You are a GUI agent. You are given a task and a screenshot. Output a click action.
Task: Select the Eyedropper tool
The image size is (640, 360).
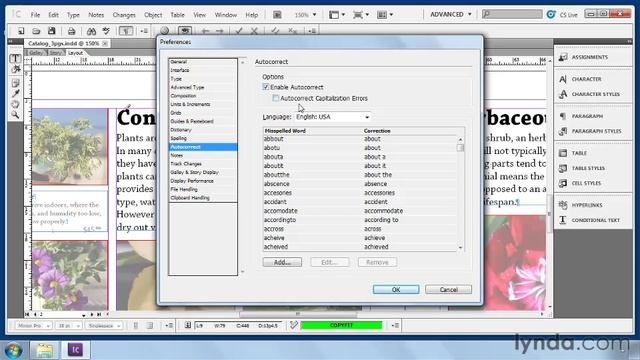(x=16, y=93)
